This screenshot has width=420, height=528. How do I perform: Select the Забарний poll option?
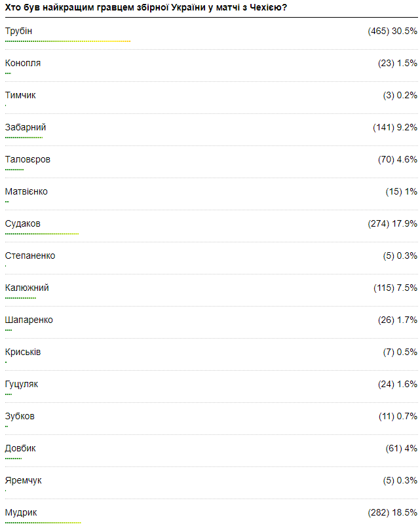click(x=26, y=128)
